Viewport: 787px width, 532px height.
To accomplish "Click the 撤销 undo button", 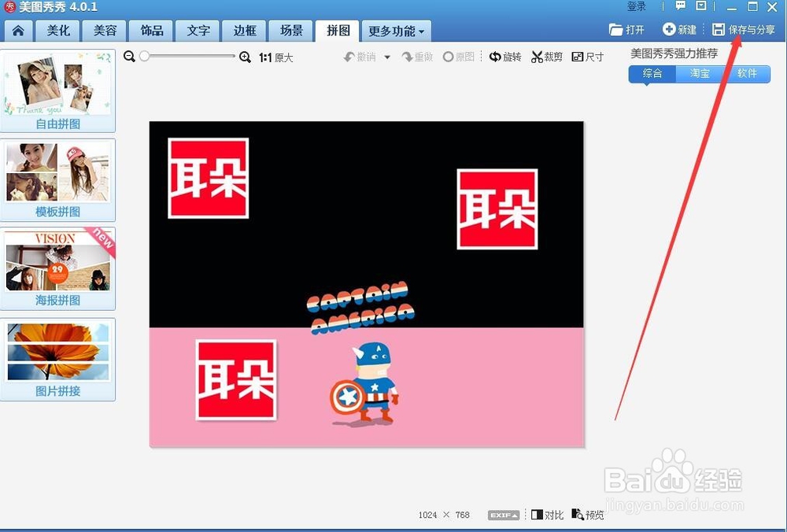I will click(x=360, y=57).
